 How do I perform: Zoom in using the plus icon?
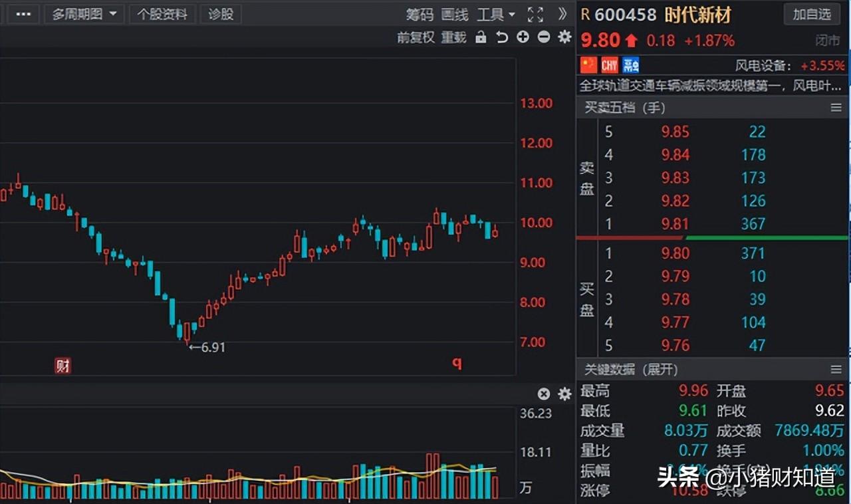[523, 38]
